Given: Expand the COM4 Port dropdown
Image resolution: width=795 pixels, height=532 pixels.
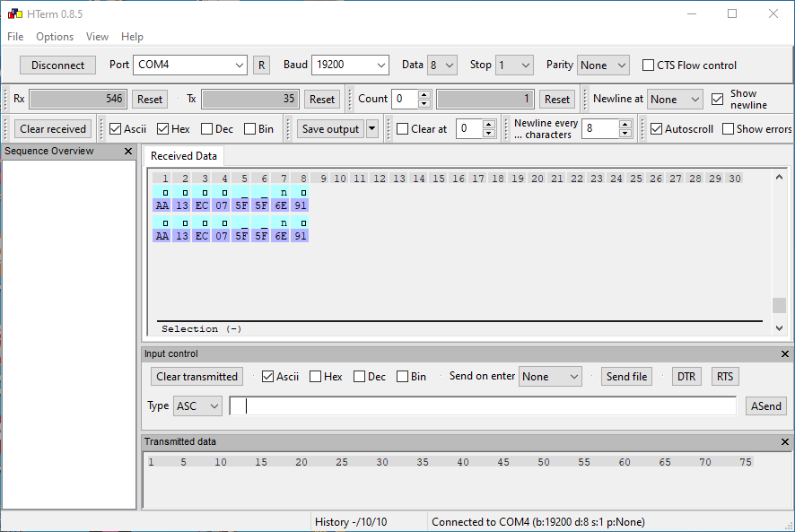Looking at the screenshot, I should coord(190,65).
